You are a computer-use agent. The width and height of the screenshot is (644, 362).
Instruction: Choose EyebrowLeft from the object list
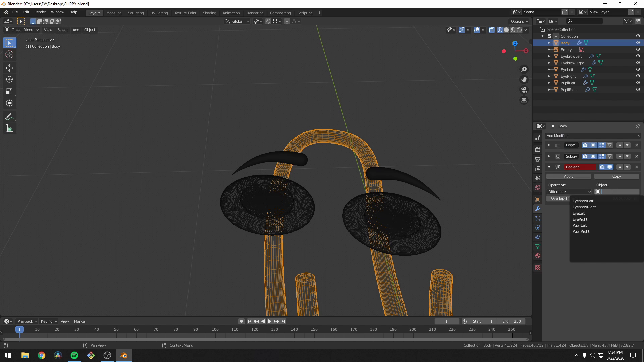(x=583, y=201)
